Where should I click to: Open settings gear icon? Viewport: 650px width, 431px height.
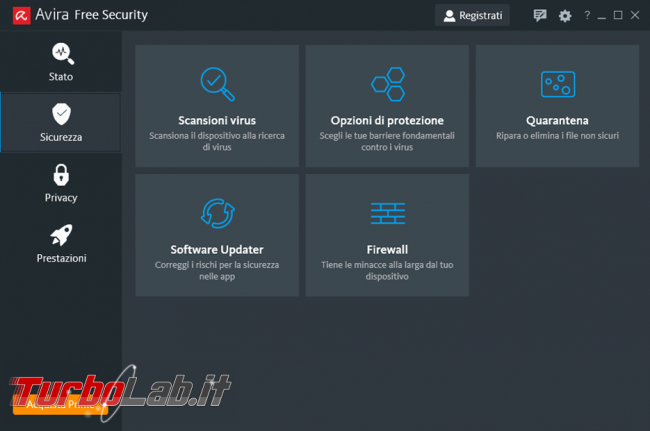coord(565,16)
